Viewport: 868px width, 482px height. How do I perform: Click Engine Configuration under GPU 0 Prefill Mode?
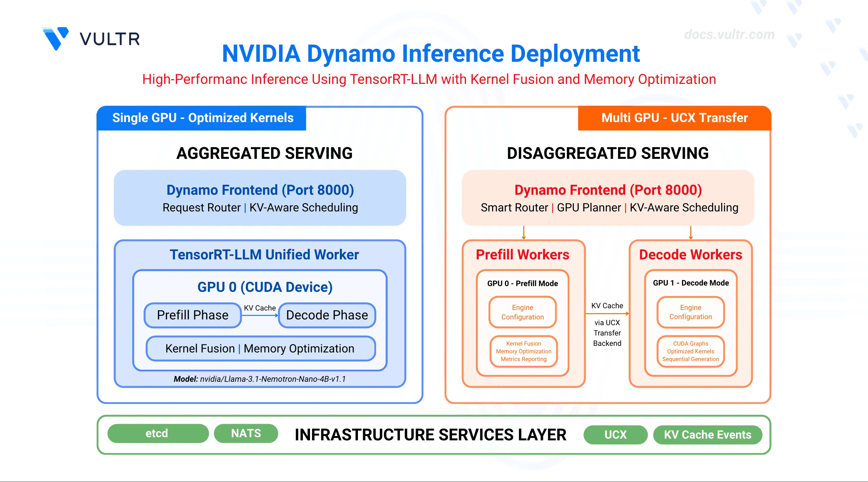pos(522,312)
